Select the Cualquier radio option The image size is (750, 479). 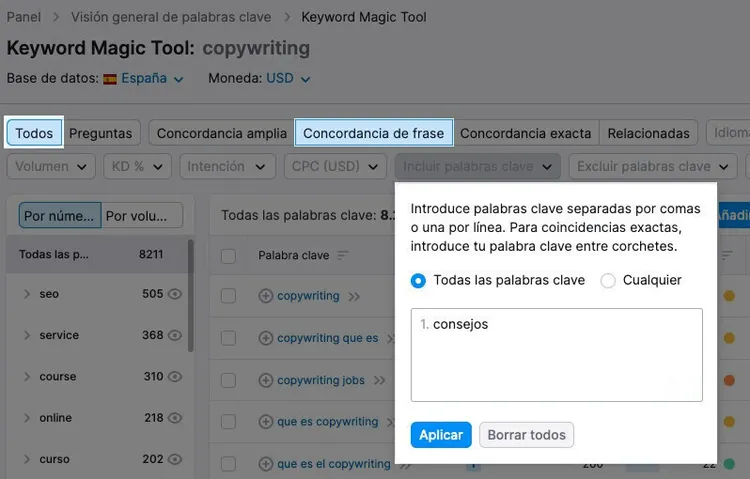[608, 280]
